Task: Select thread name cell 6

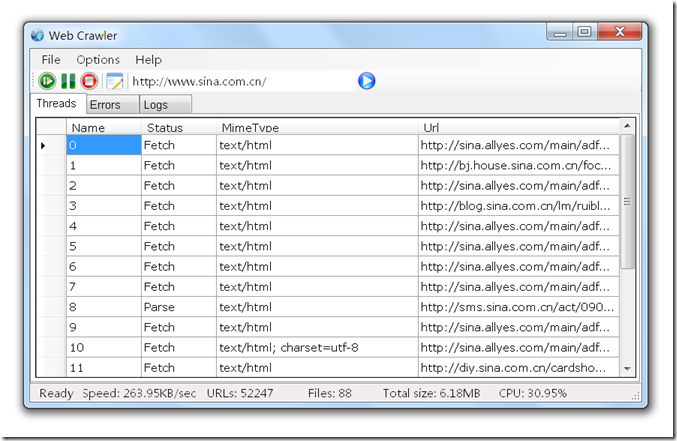Action: coord(104,267)
